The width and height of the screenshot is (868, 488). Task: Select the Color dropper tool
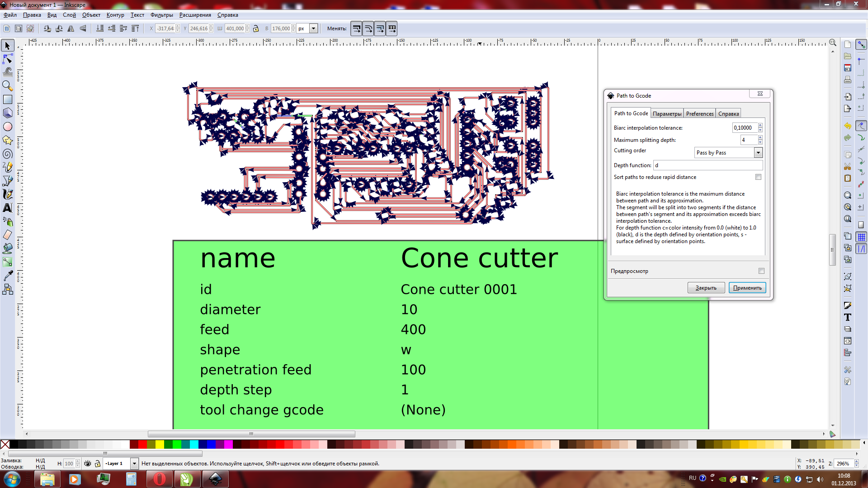[8, 276]
